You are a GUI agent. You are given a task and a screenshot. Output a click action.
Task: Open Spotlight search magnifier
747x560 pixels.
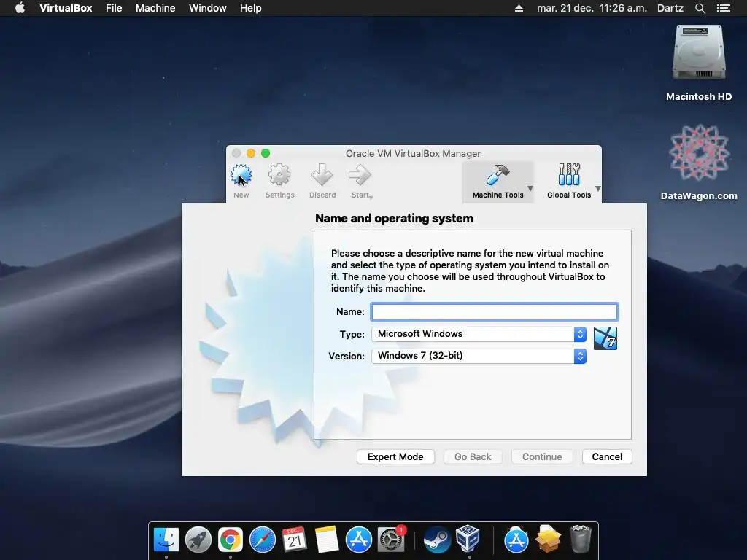[700, 8]
